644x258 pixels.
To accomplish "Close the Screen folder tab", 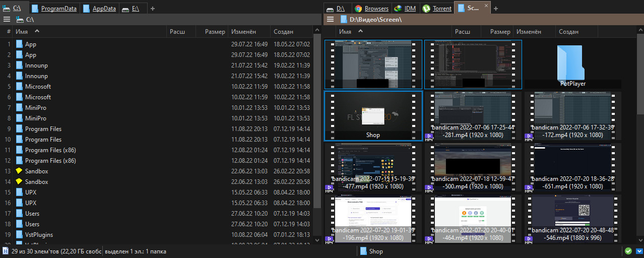I will [x=486, y=6].
